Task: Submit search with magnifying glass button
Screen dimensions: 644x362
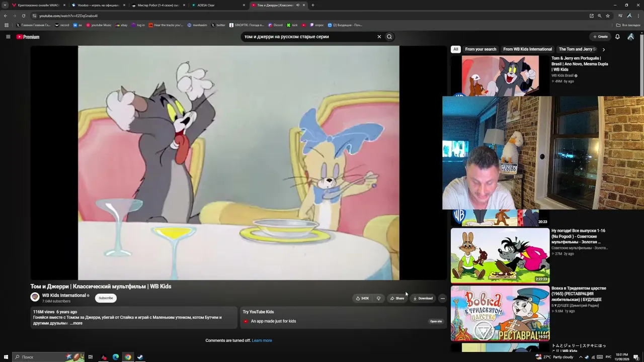Action: click(389, 37)
